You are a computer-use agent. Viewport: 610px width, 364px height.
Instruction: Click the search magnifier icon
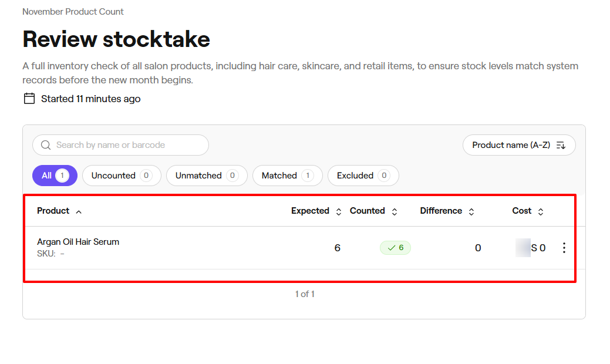[x=46, y=145]
